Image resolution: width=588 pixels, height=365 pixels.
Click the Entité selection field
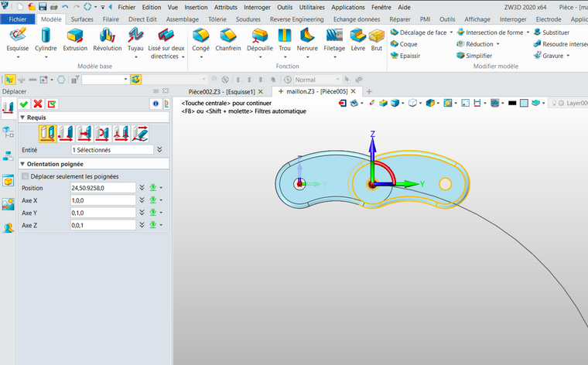click(112, 149)
